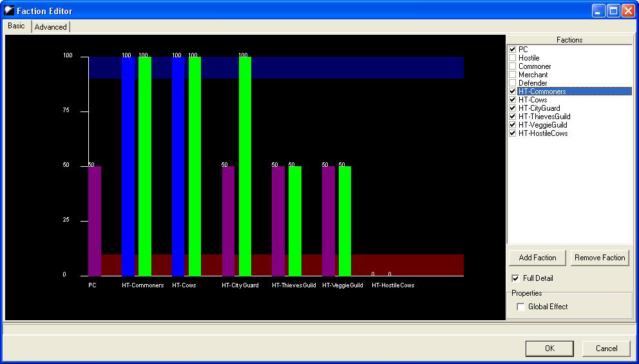Minimize the Faction Editor window
The width and height of the screenshot is (639, 364).
[598, 10]
